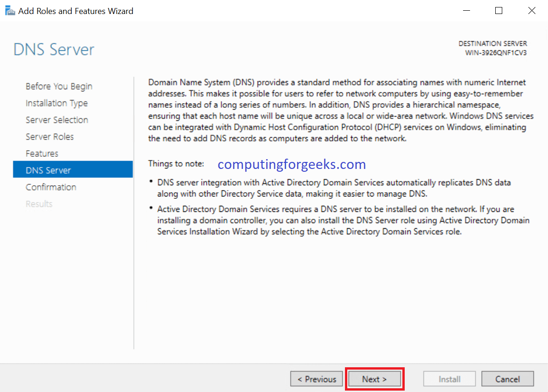Viewport: 548px width, 392px height.
Task: Click Next to continue the wizard
Action: point(374,379)
